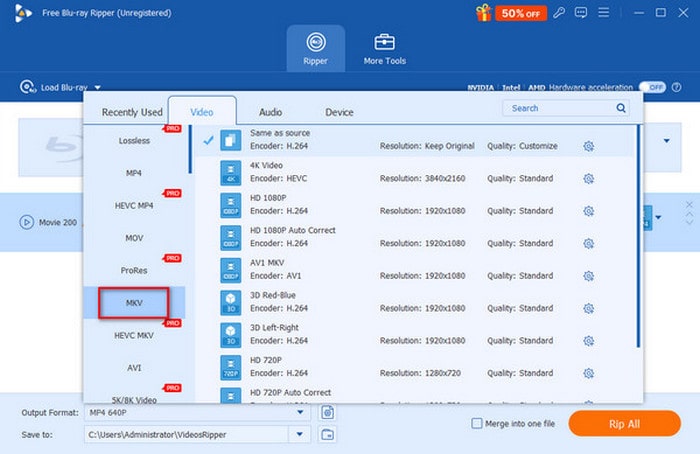The height and width of the screenshot is (454, 700).
Task: Select ProRes format category
Action: pyautogui.click(x=134, y=270)
